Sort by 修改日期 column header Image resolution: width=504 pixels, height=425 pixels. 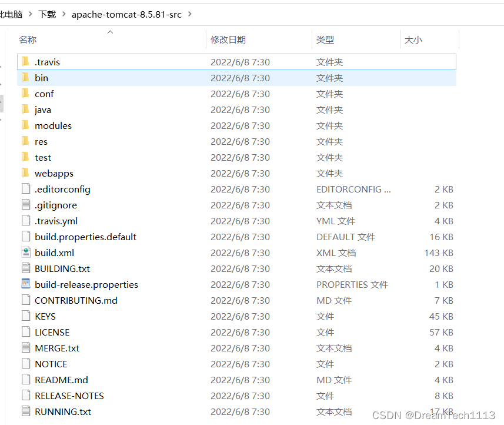228,40
